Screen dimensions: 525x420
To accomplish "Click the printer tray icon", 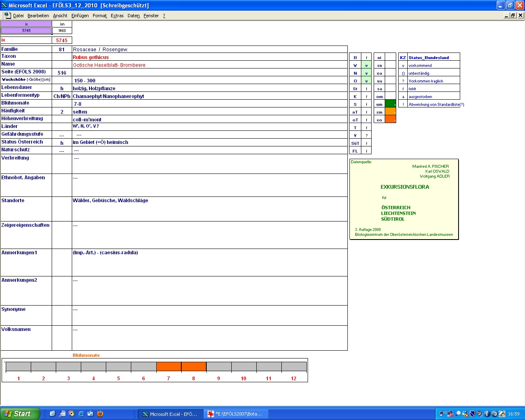I will pyautogui.click(x=502, y=414).
